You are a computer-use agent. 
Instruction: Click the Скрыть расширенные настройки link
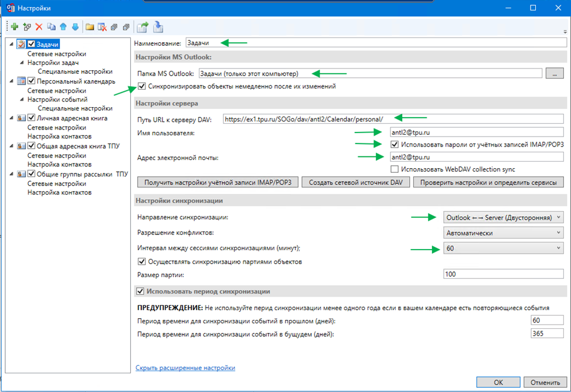[185, 367]
